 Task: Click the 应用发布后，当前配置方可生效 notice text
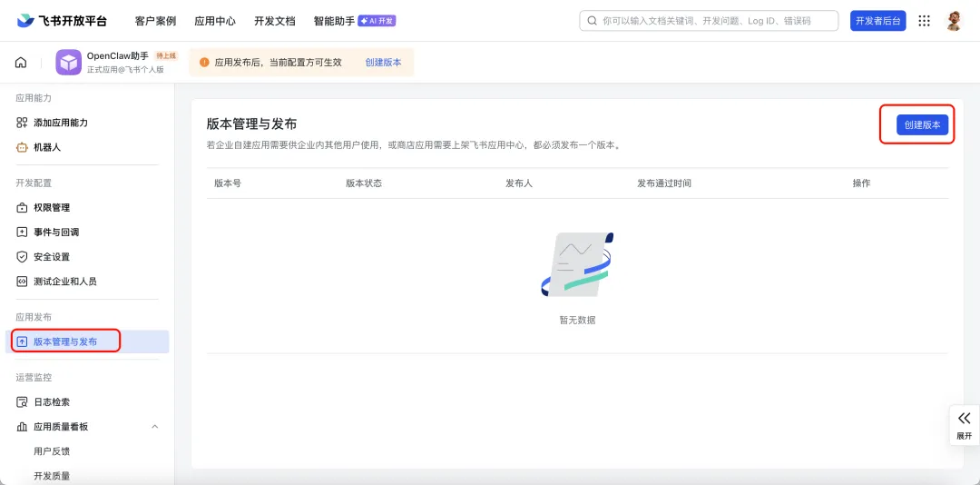[x=279, y=63]
